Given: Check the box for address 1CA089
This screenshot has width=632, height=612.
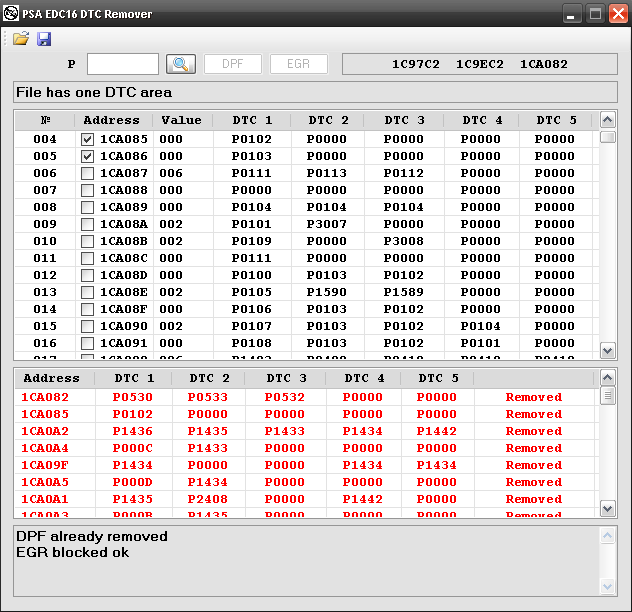Looking at the screenshot, I should 87,207.
